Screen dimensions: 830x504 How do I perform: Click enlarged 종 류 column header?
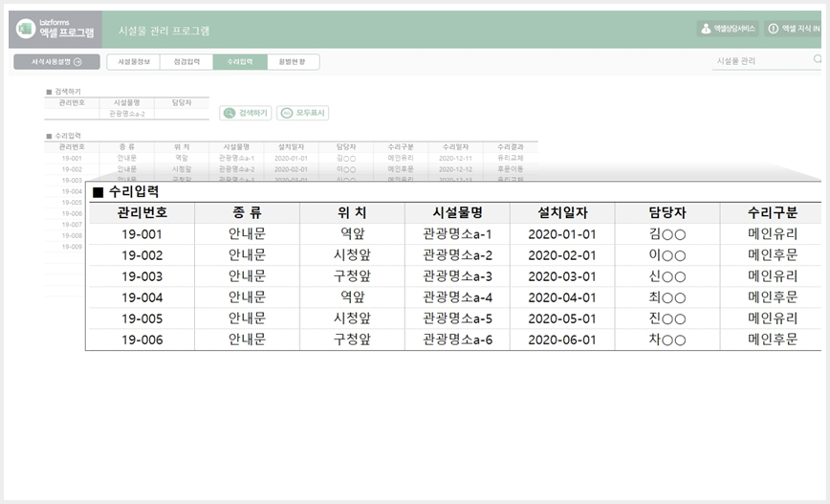(x=247, y=213)
